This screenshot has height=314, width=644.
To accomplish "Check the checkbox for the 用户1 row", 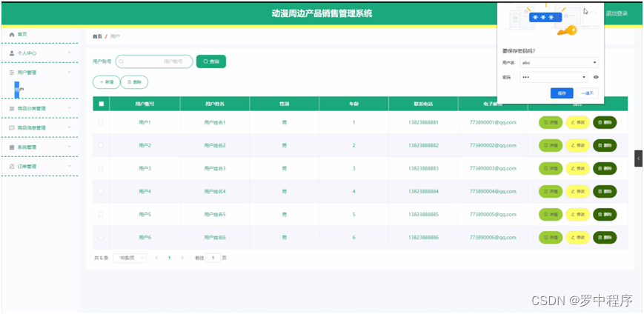I will 101,122.
